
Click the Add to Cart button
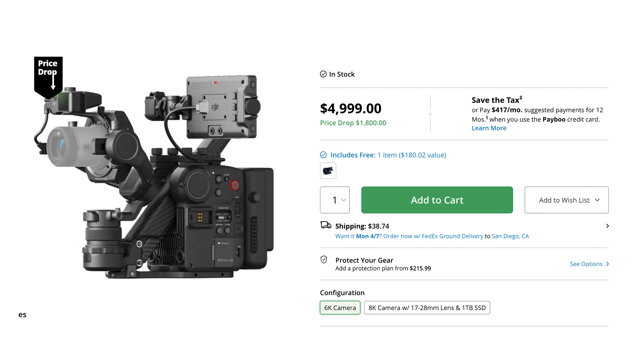[437, 200]
